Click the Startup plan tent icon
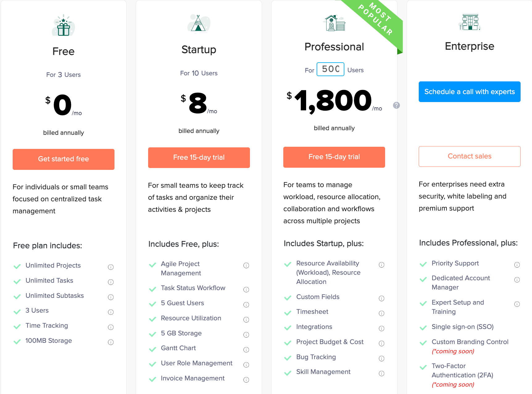This screenshot has height=394, width=532. (199, 23)
